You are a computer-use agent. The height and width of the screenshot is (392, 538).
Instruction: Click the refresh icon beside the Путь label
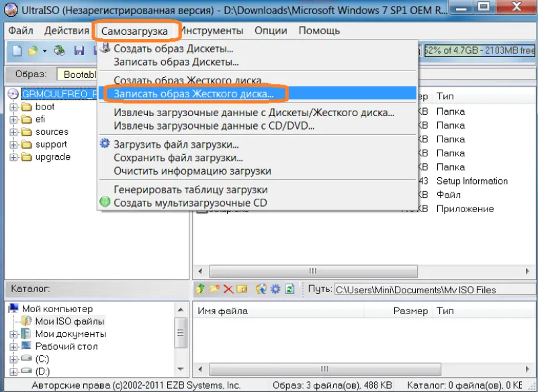289,289
